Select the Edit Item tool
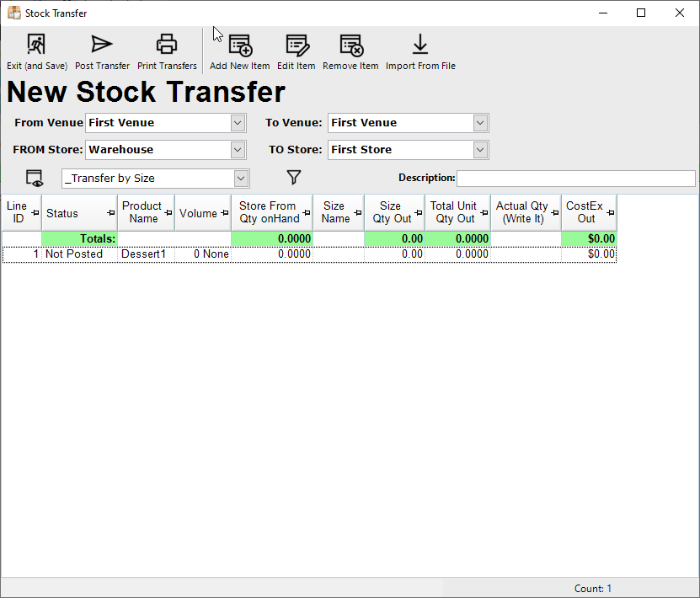700x598 pixels. (297, 45)
